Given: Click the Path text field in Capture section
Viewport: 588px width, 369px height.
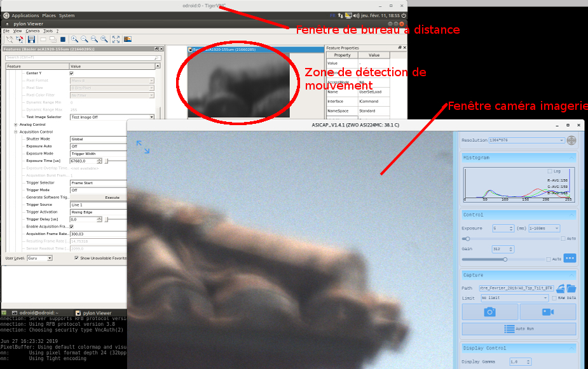Looking at the screenshot, I should pyautogui.click(x=516, y=288).
